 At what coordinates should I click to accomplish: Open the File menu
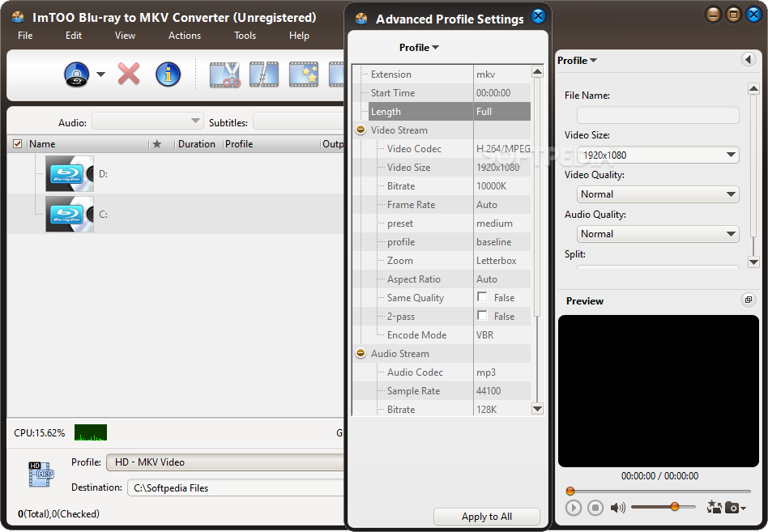click(x=25, y=36)
